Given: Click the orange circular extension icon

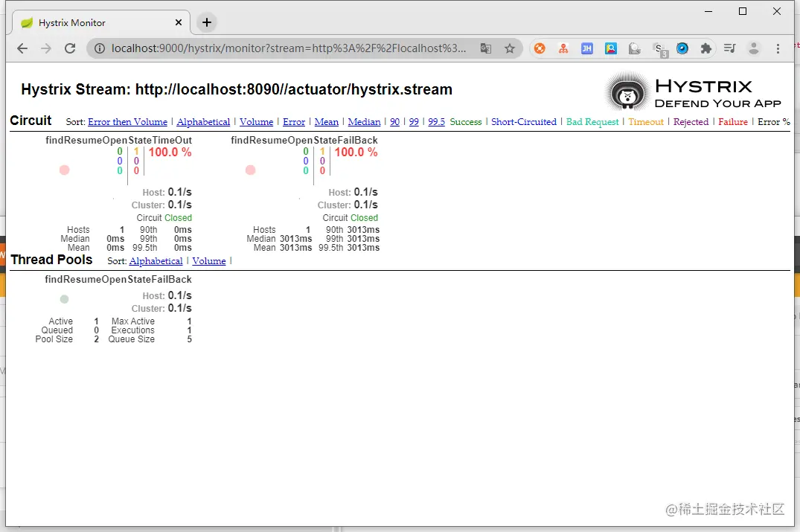Looking at the screenshot, I should click(x=540, y=48).
